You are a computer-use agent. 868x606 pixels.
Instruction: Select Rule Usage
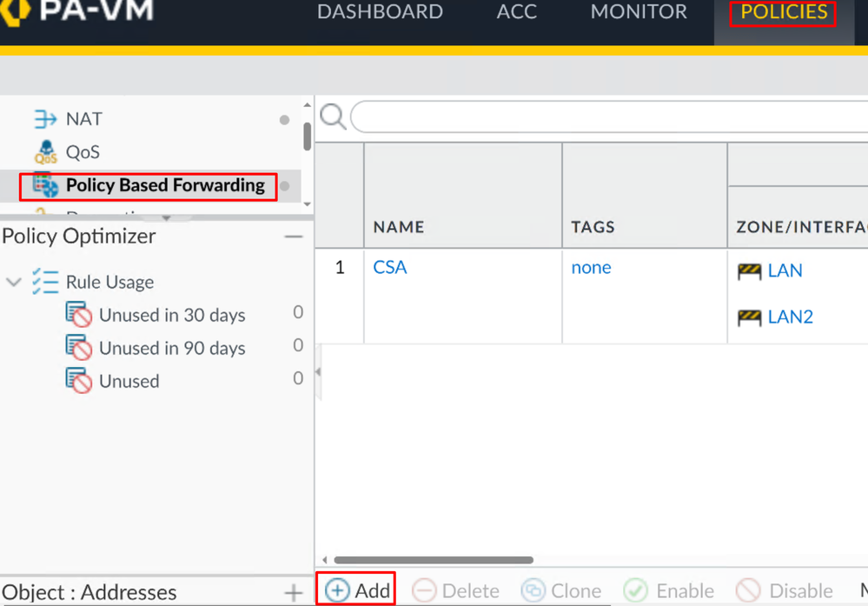point(109,282)
